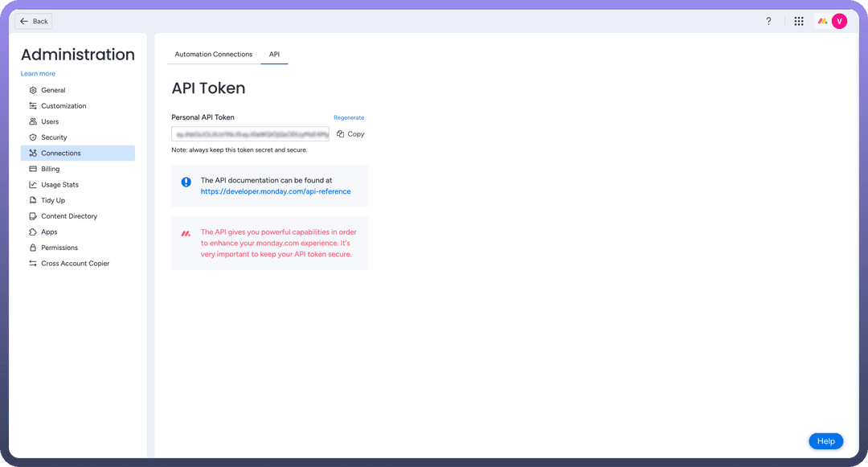Go back using the Back button
The image size is (868, 467).
pyautogui.click(x=34, y=22)
